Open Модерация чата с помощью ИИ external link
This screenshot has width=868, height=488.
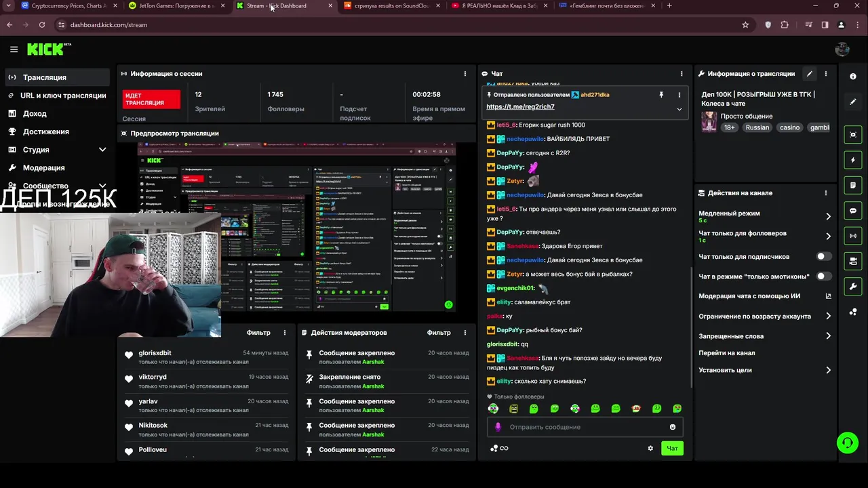pyautogui.click(x=828, y=296)
